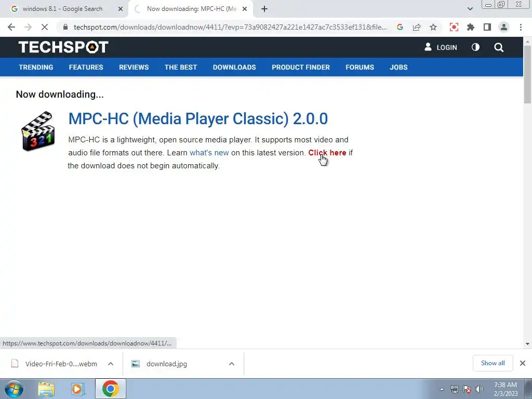
Task: Click the site lock icon in address bar
Action: pyautogui.click(x=65, y=27)
